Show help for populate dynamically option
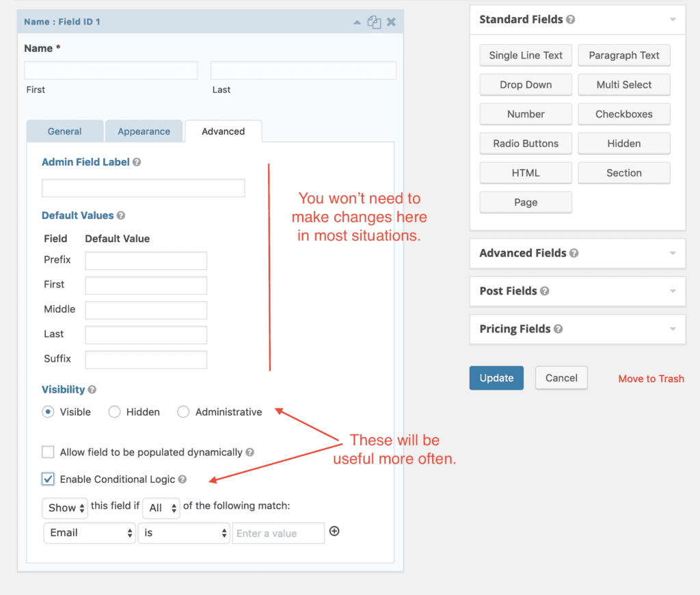Image resolution: width=700 pixels, height=595 pixels. coord(250,452)
